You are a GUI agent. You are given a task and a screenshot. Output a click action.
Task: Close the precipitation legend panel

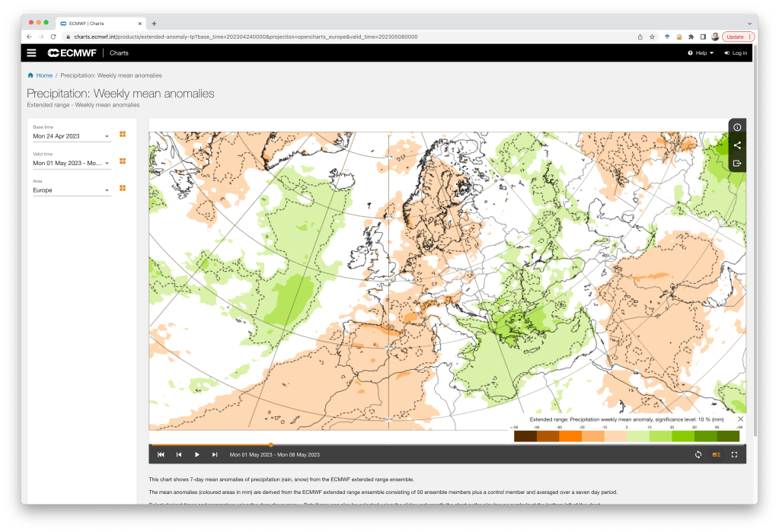[x=740, y=419]
